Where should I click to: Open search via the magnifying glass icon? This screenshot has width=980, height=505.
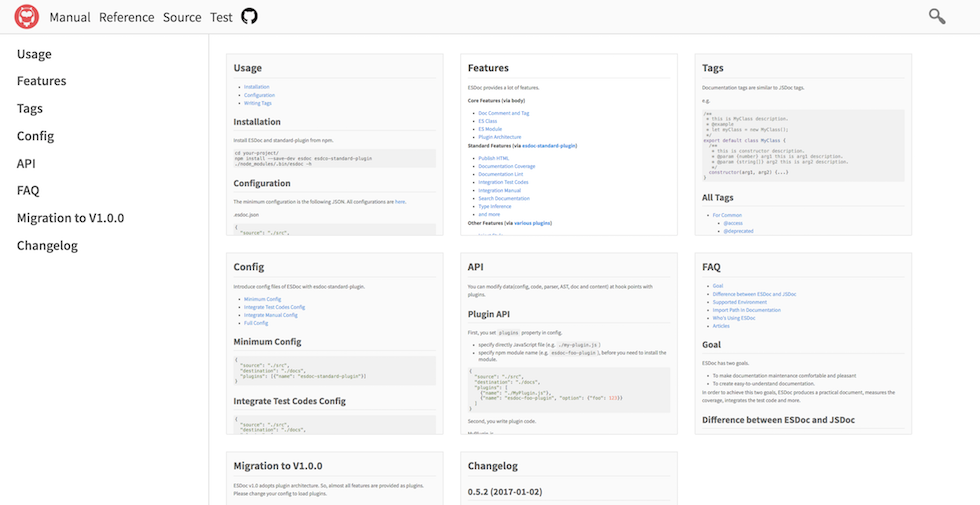(937, 17)
